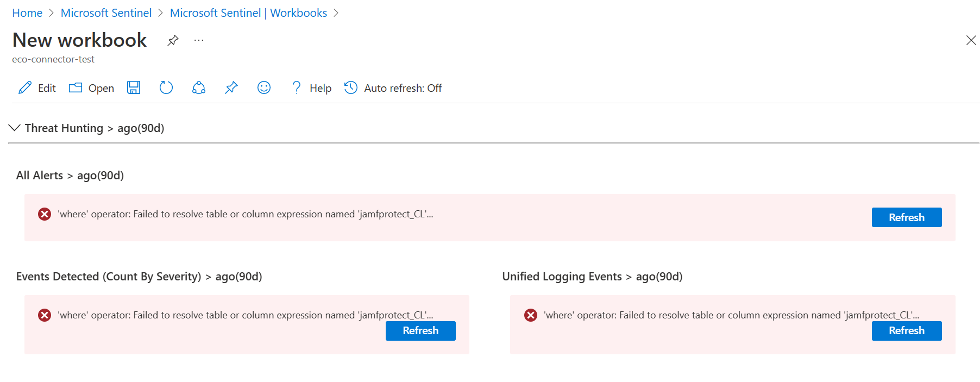
Task: Click the All Alerts error message text
Action: point(246,214)
